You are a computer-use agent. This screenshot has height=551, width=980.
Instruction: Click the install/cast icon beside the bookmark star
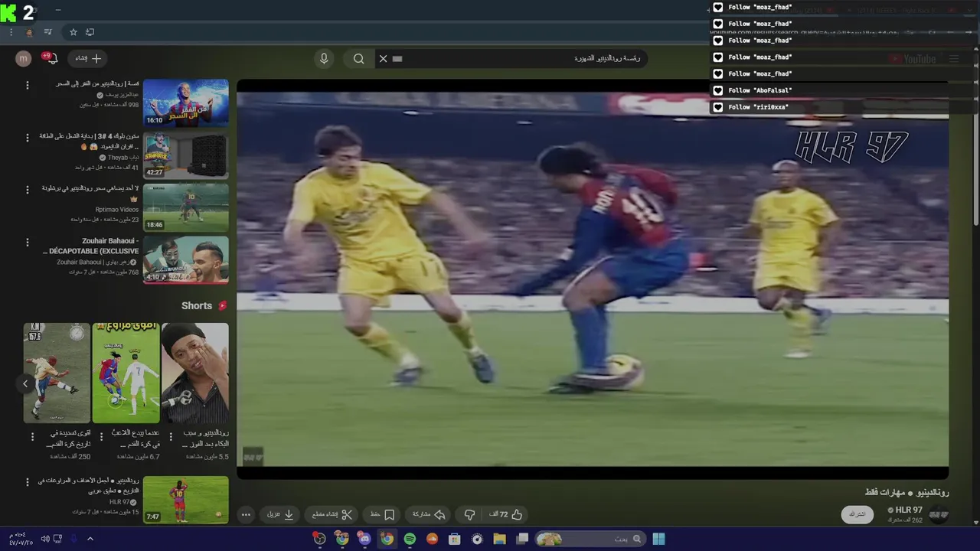coord(90,32)
